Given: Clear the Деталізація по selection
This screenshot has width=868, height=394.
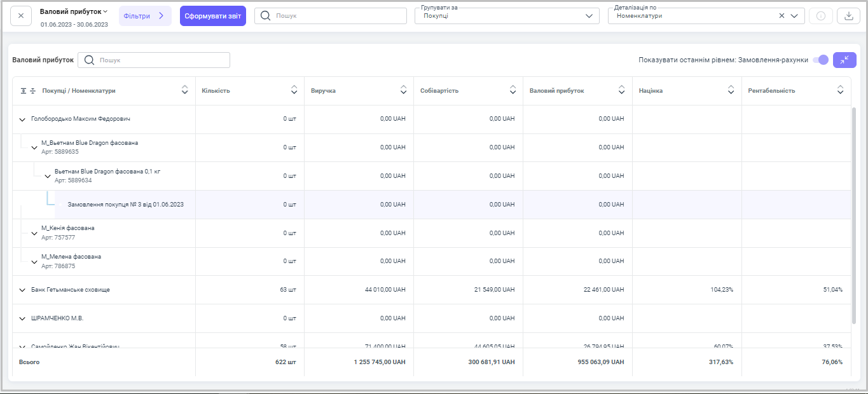Looking at the screenshot, I should [x=782, y=16].
